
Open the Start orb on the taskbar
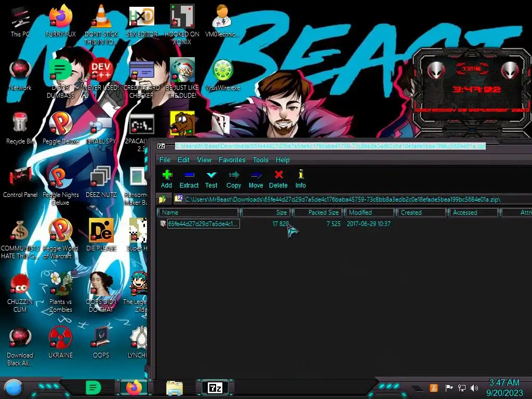click(x=13, y=388)
